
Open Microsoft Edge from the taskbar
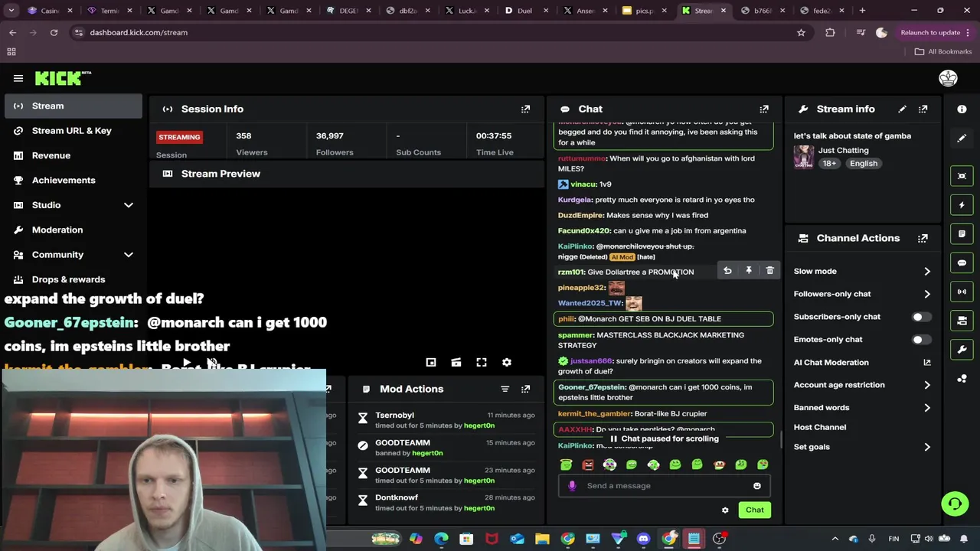[441, 539]
